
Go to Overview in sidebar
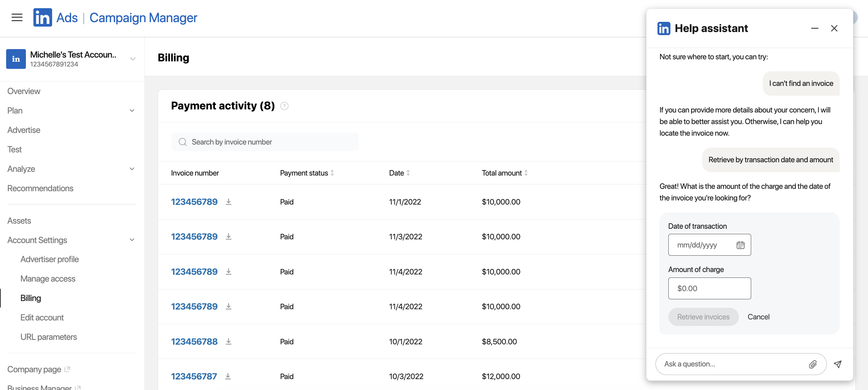click(x=24, y=91)
